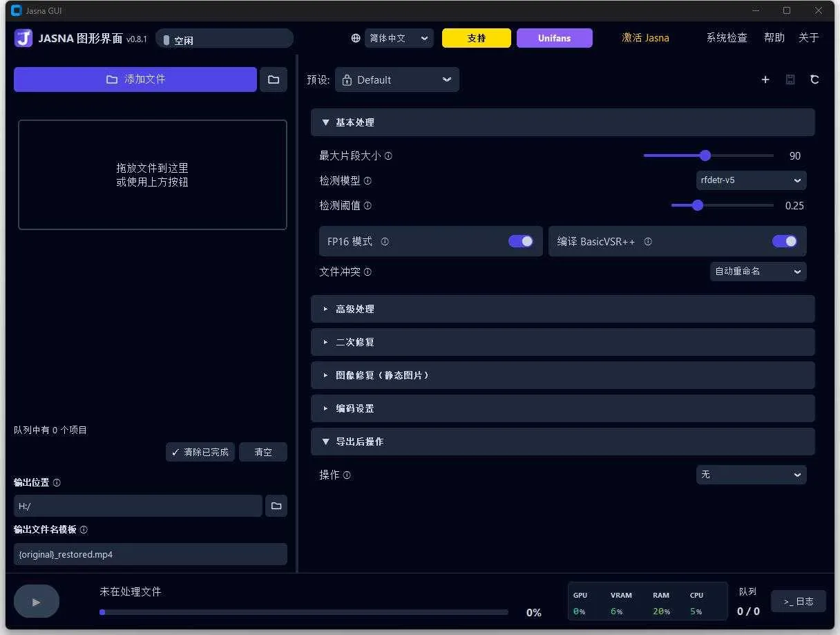Click the info icon next to 最大片段大小
The width and height of the screenshot is (840, 635).
coord(388,156)
